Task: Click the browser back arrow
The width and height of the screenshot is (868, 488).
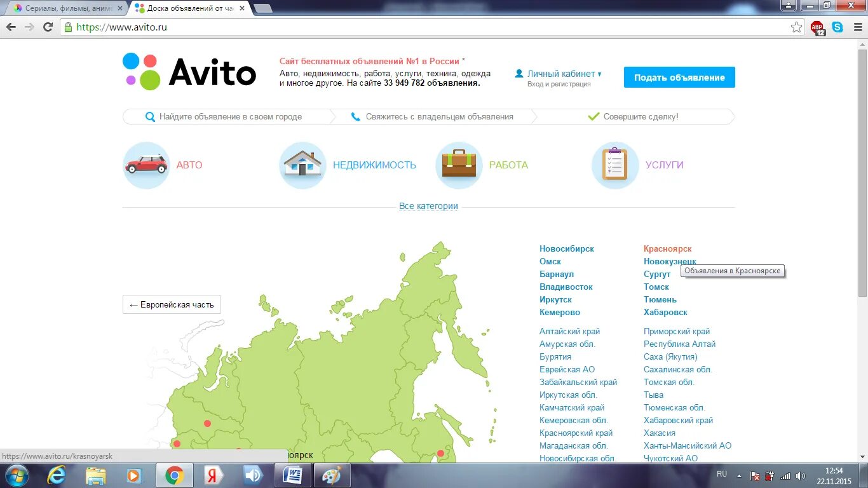Action: point(11,27)
